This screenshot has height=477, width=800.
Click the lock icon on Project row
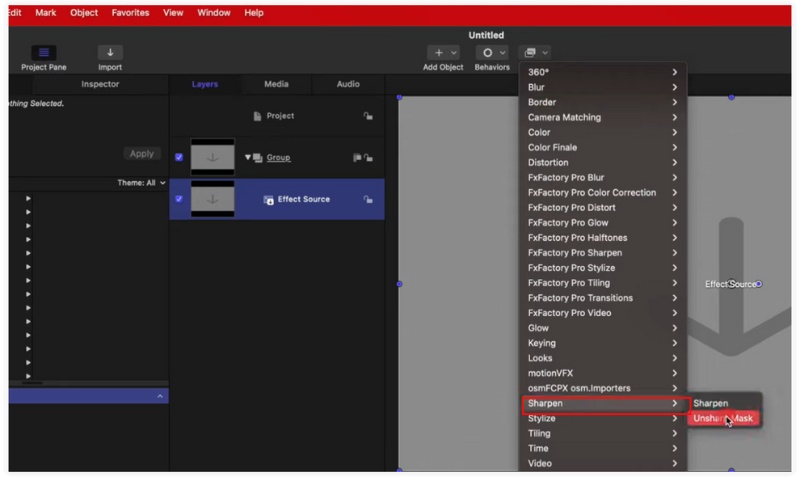pyautogui.click(x=368, y=116)
